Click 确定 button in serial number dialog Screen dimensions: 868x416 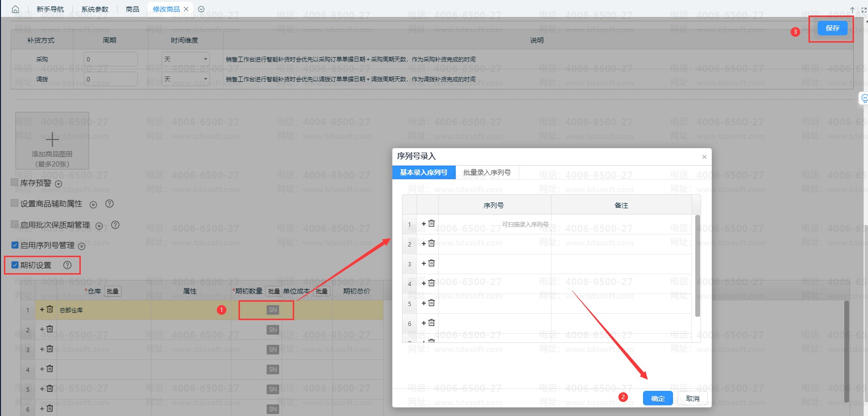pyautogui.click(x=658, y=399)
